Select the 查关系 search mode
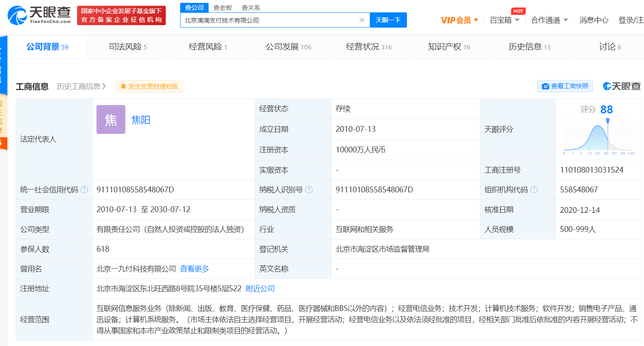Image resolution: width=644 pixels, height=346 pixels. 251,8
